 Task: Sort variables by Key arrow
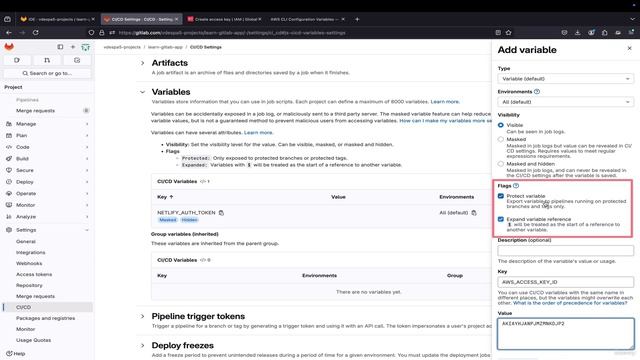coord(171,197)
